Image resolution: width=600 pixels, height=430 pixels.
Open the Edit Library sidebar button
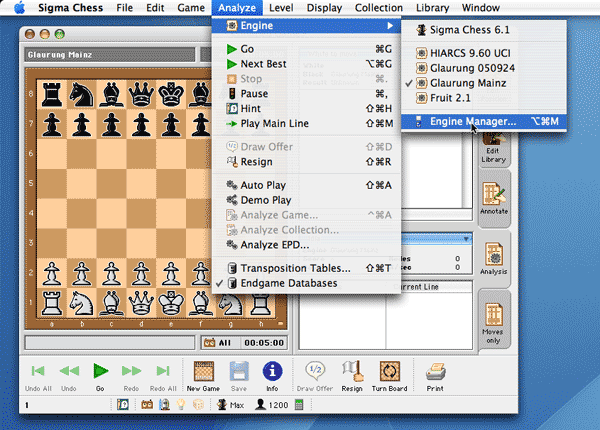[494, 148]
